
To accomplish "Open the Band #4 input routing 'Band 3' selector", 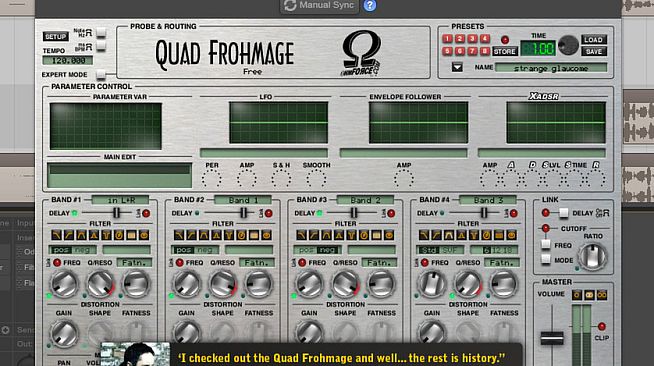I will tap(488, 200).
